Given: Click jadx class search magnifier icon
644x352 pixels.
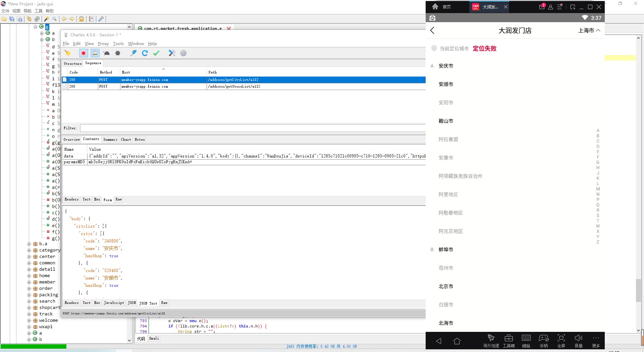Looking at the screenshot, I should pos(54,19).
